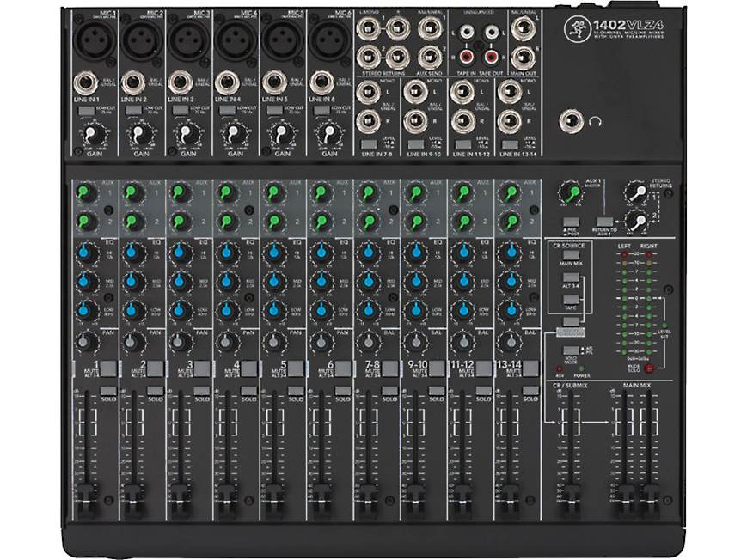Viewport: 747px width, 560px height.
Task: Click the LINE IN 6 jack
Action: click(x=321, y=83)
